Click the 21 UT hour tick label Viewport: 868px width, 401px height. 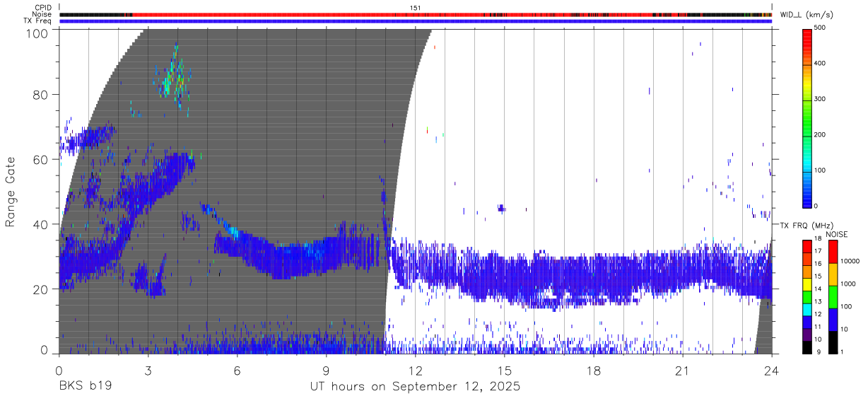coord(682,371)
